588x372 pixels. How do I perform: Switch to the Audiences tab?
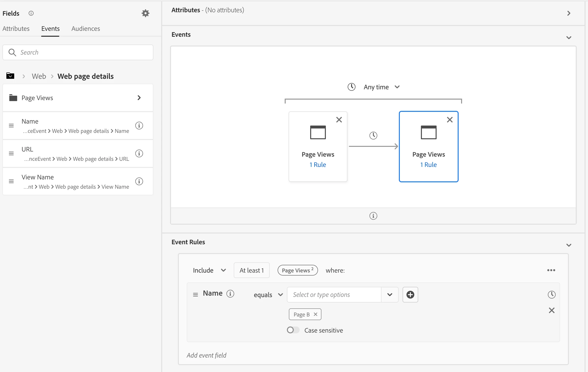click(86, 29)
